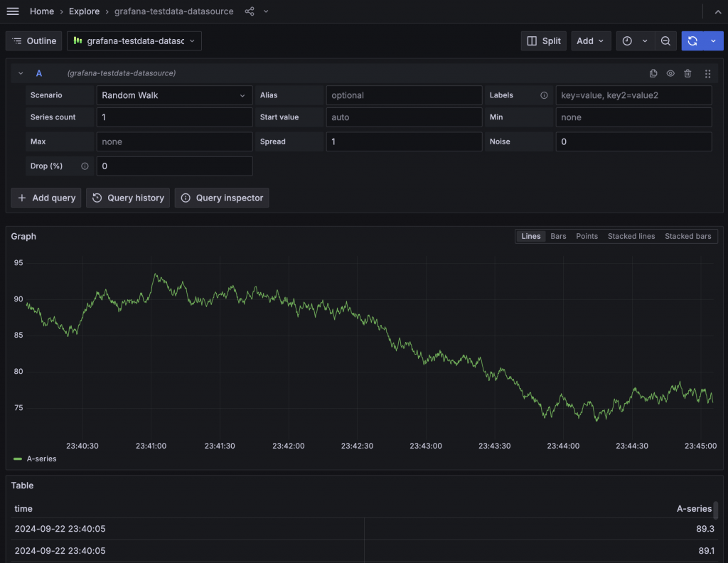Click the 23:42:00 x-axis label
The image size is (728, 563).
pyautogui.click(x=289, y=446)
